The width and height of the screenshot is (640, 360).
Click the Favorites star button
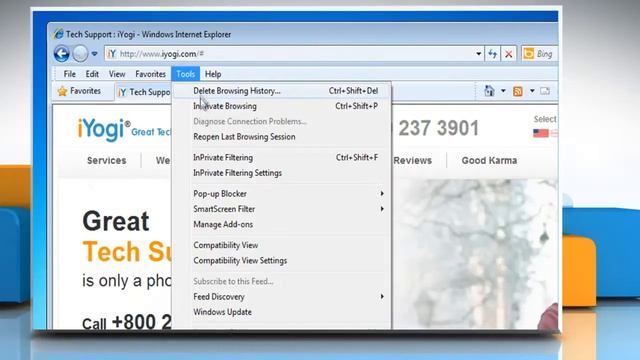tap(79, 91)
